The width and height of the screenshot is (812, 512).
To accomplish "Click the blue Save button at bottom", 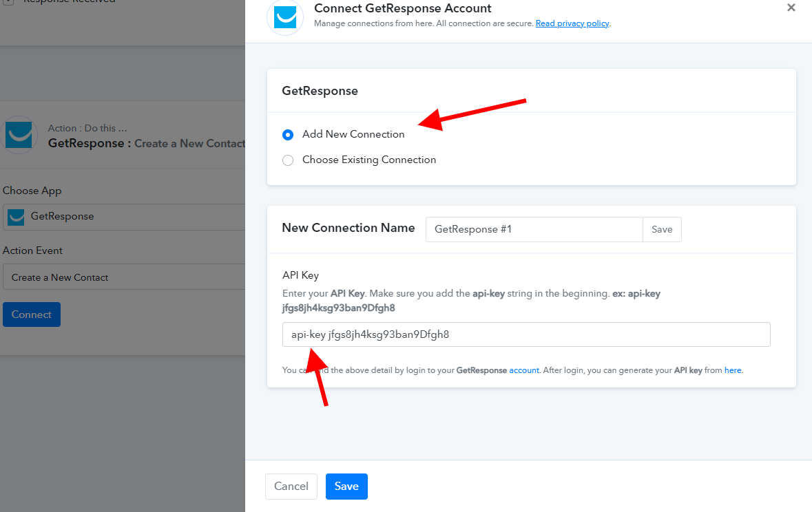I will [x=346, y=486].
